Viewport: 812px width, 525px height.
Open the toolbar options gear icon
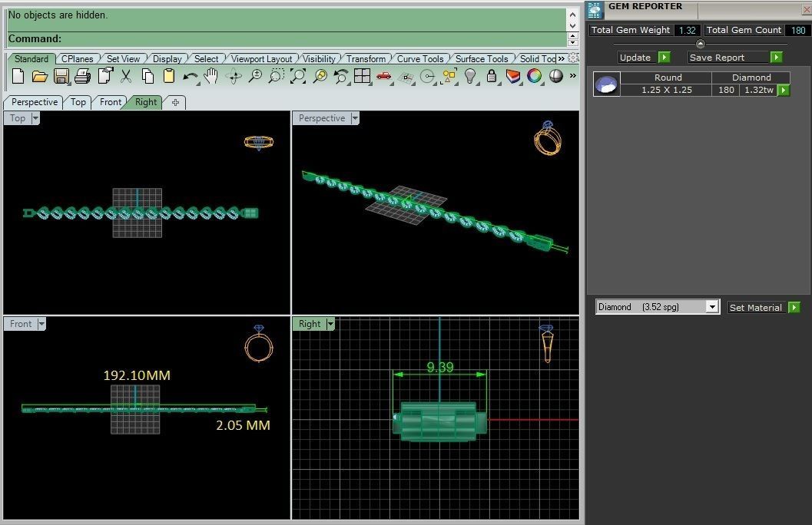point(573,58)
